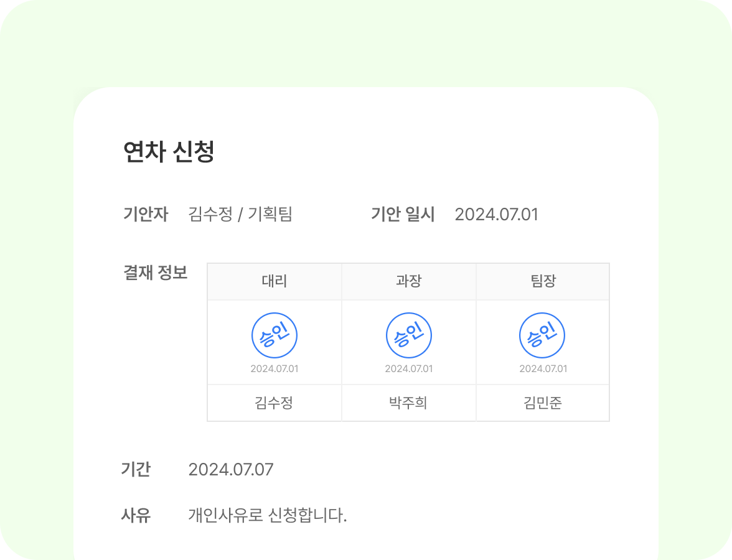Select the 과장 column header

tap(409, 281)
